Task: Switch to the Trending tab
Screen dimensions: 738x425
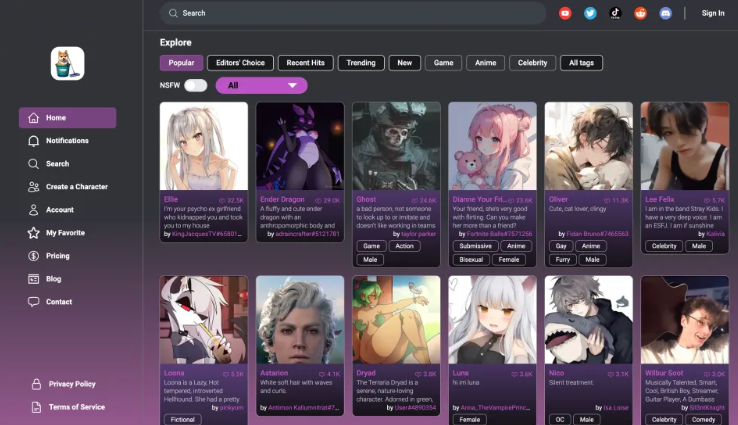Action: (361, 63)
